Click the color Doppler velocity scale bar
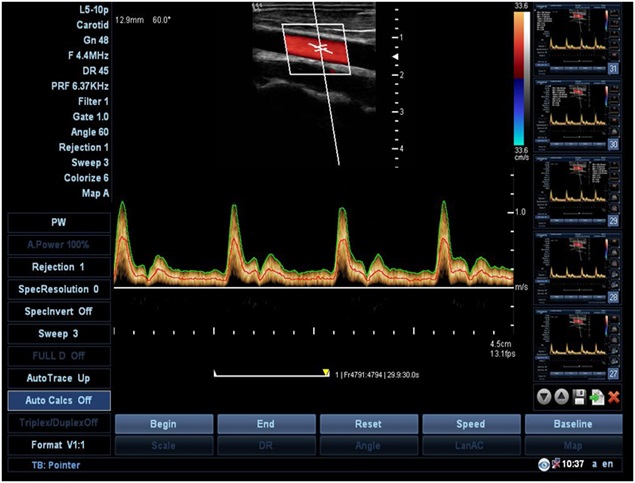Image resolution: width=635 pixels, height=483 pixels. [x=519, y=79]
